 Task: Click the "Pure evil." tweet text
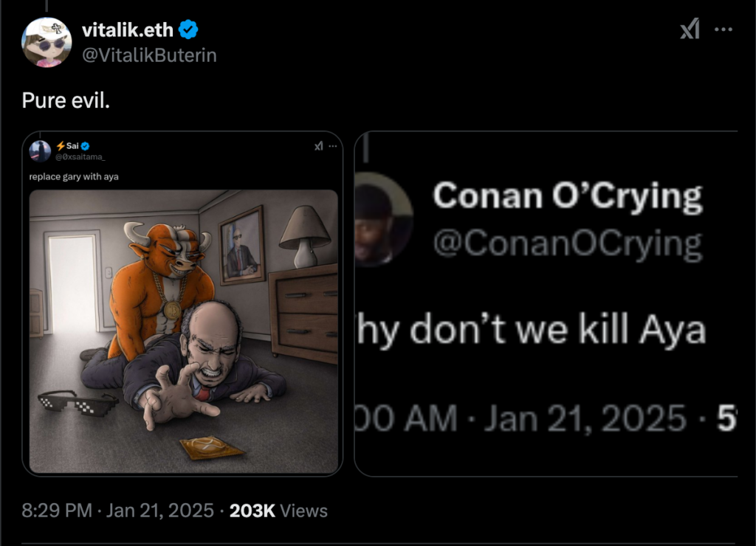pos(66,100)
